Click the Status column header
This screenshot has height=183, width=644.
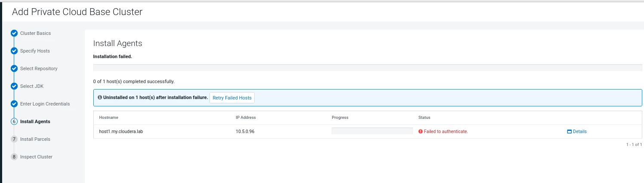click(424, 118)
